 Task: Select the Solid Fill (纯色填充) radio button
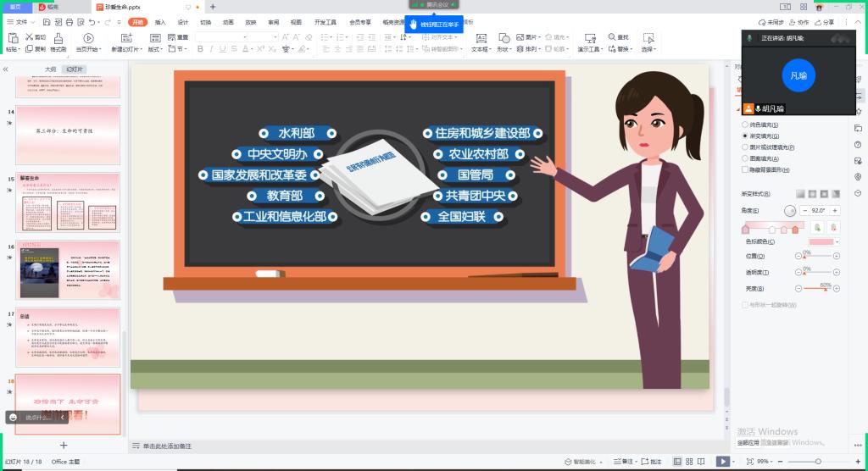click(x=745, y=125)
